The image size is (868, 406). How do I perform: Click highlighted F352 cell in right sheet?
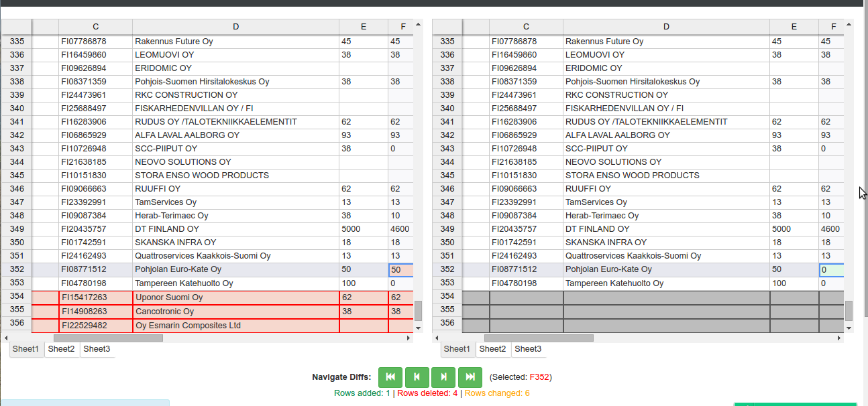coord(832,269)
